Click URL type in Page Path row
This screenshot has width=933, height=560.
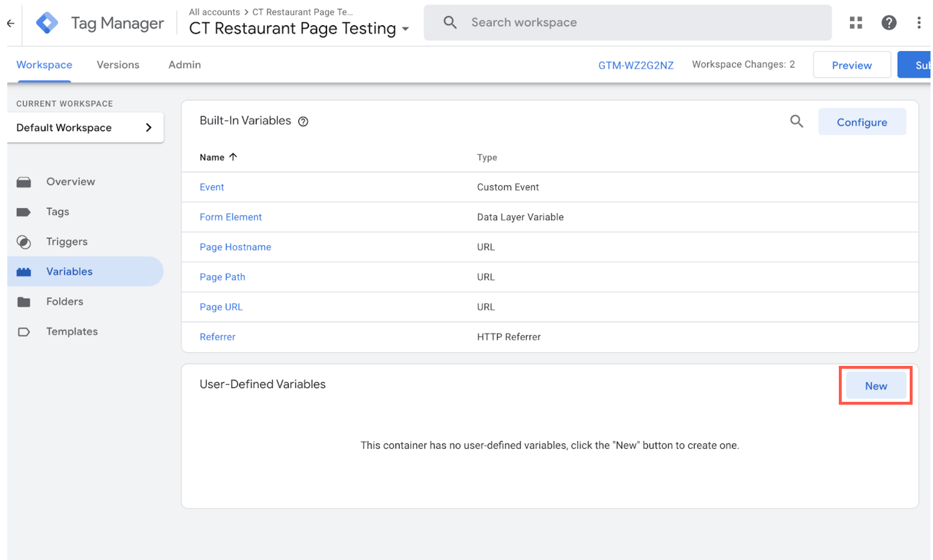(x=486, y=277)
